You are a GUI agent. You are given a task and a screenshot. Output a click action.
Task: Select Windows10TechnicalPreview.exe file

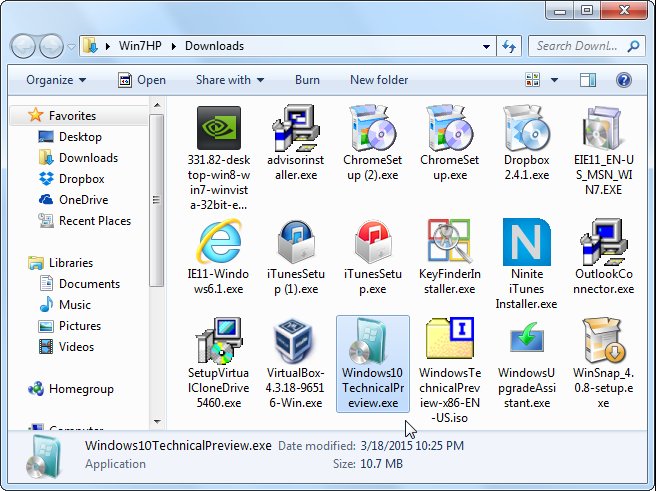pos(372,363)
